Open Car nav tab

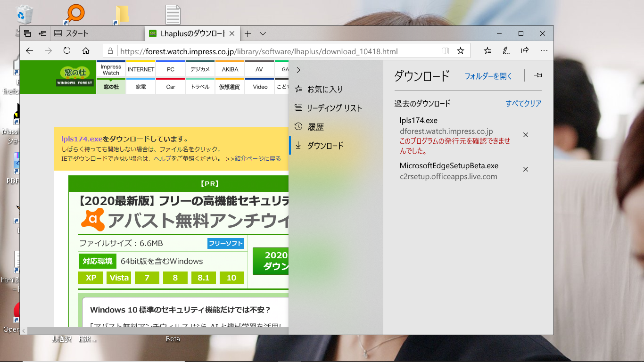(x=171, y=86)
